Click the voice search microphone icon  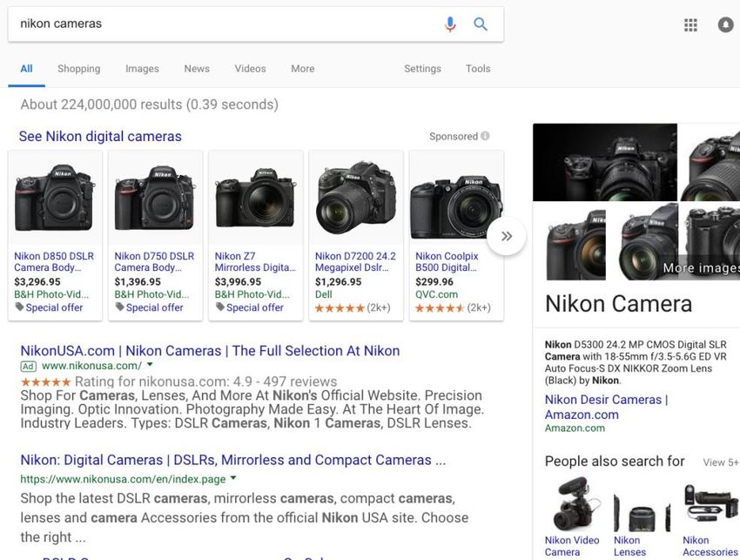[x=450, y=24]
